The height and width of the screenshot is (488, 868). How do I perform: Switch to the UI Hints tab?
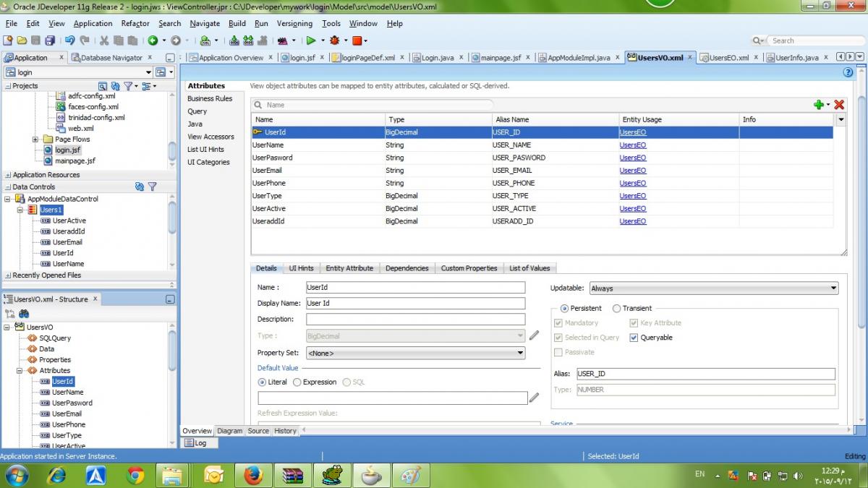coord(301,268)
